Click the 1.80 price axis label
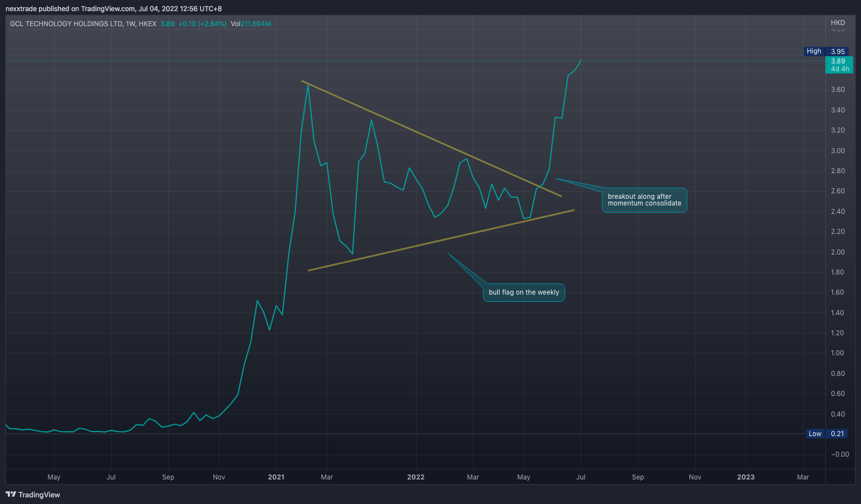The height and width of the screenshot is (504, 861). [838, 272]
